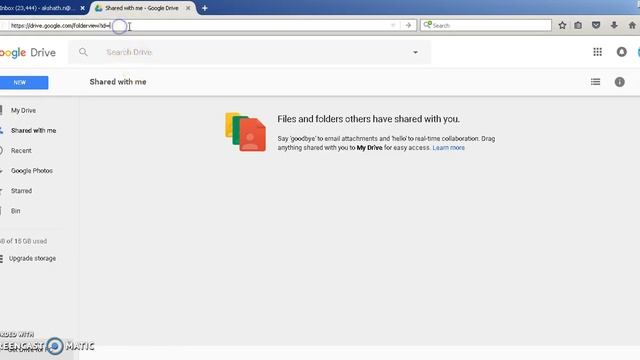Select Shared with me in sidebar
This screenshot has height=360, width=640.
(x=33, y=131)
